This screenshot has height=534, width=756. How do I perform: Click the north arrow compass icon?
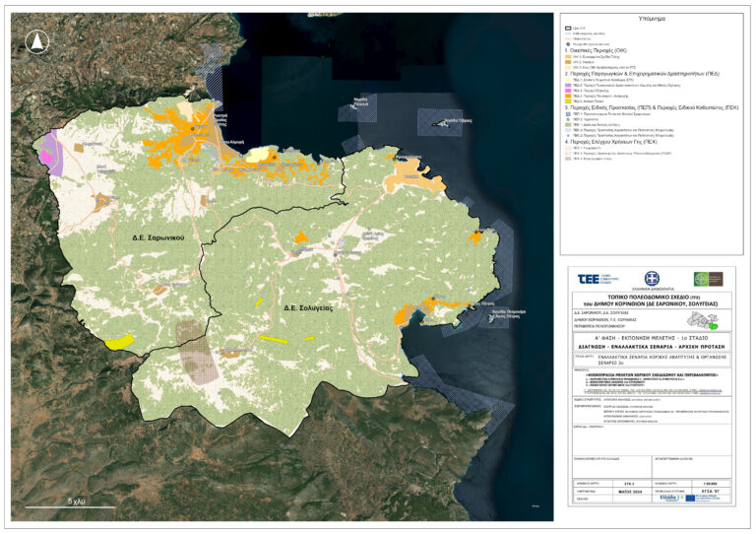(x=36, y=42)
